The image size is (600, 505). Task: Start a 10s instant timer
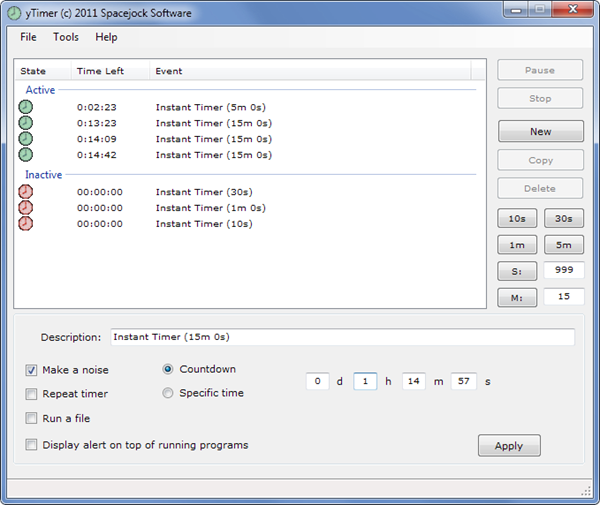(x=517, y=218)
